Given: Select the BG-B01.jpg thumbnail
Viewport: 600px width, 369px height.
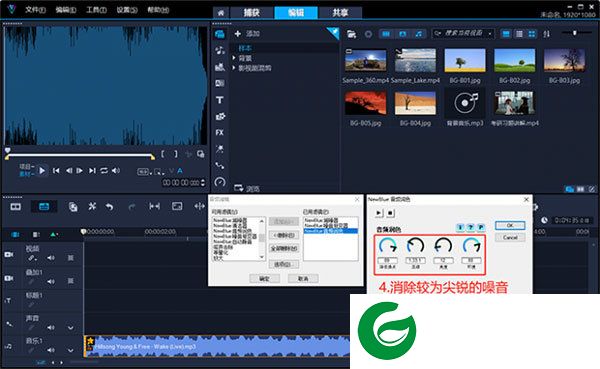Looking at the screenshot, I should [x=465, y=60].
